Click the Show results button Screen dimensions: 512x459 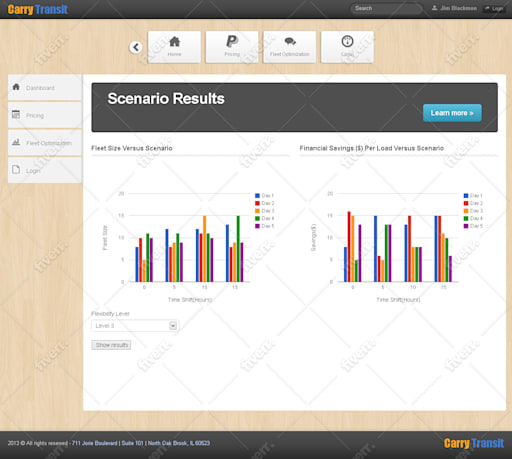[x=111, y=345]
